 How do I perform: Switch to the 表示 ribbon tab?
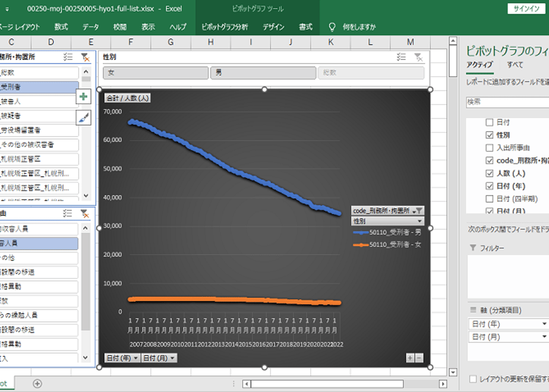coord(148,27)
